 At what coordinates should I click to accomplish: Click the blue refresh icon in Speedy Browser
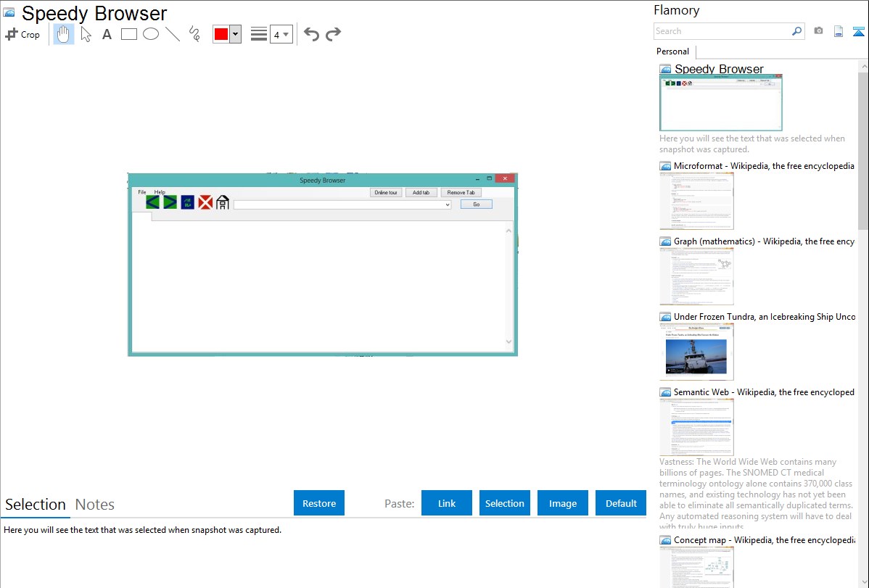[187, 202]
